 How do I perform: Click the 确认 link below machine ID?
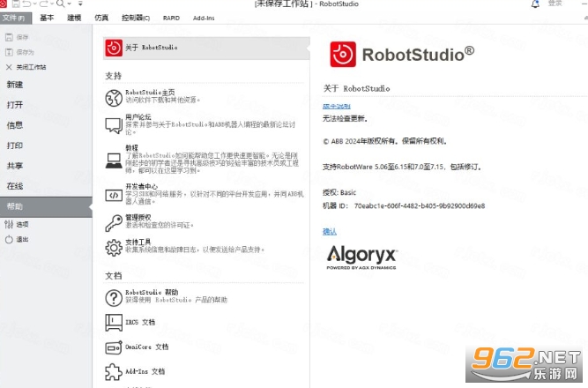click(330, 232)
